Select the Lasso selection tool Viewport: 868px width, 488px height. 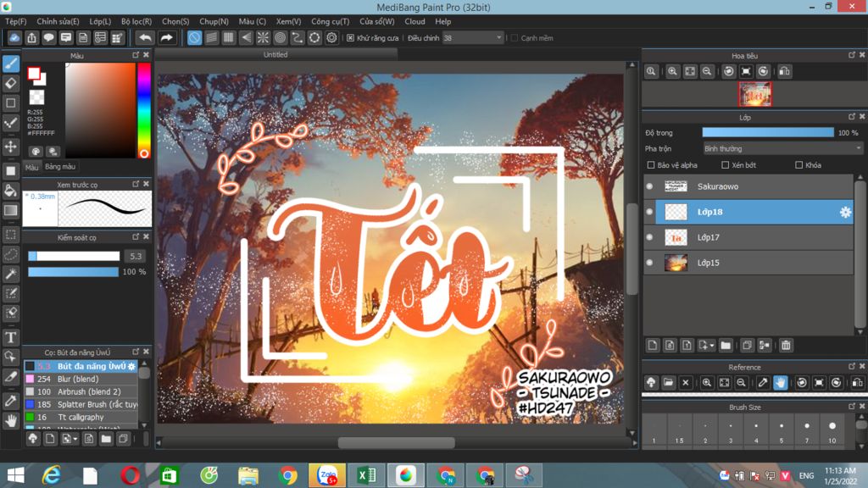(11, 254)
